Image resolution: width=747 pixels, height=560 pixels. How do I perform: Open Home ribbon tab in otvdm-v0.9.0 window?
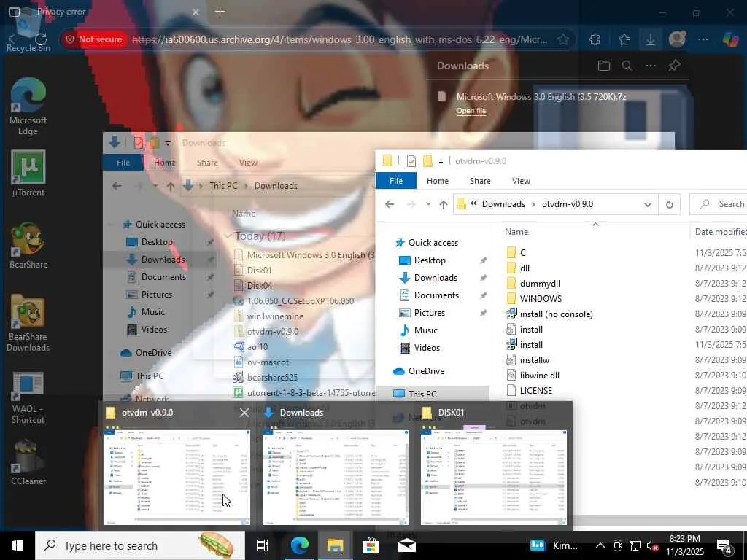pyautogui.click(x=438, y=181)
